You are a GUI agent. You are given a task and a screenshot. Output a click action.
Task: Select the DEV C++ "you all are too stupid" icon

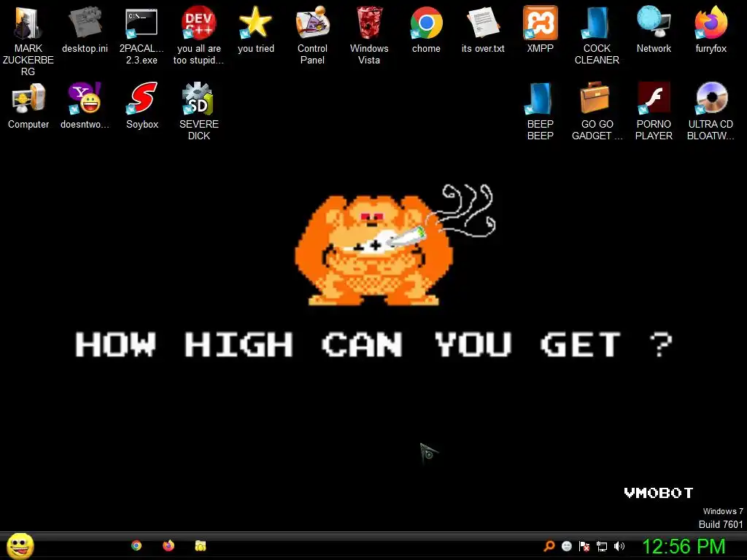(198, 23)
